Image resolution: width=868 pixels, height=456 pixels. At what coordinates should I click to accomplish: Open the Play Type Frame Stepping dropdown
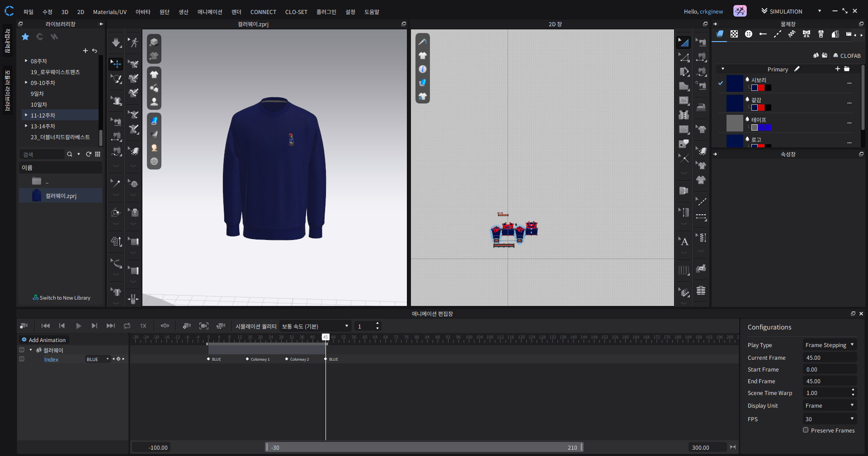[x=830, y=345]
